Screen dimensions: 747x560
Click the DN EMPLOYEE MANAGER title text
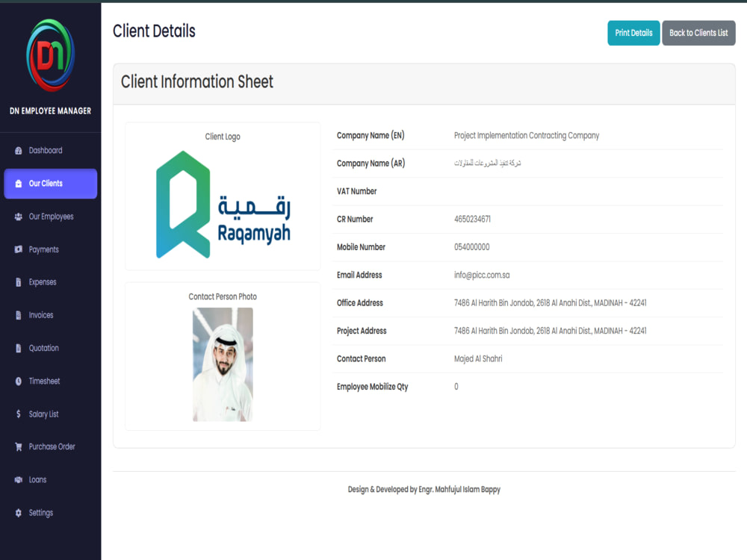pos(51,111)
